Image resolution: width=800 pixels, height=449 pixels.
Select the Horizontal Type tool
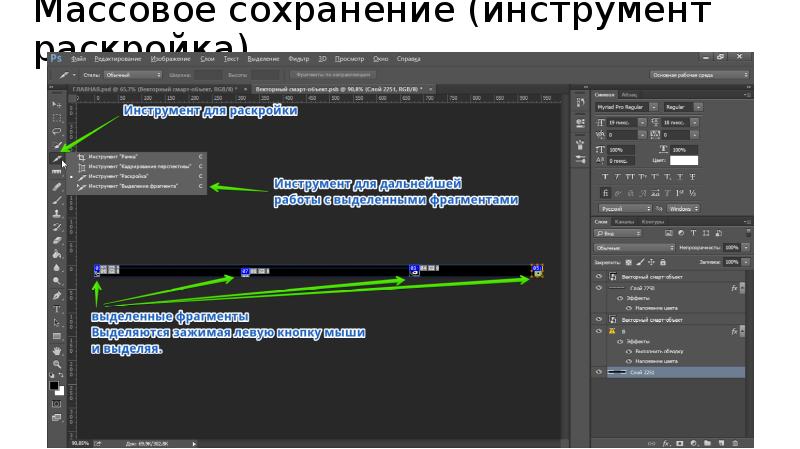pyautogui.click(x=57, y=309)
